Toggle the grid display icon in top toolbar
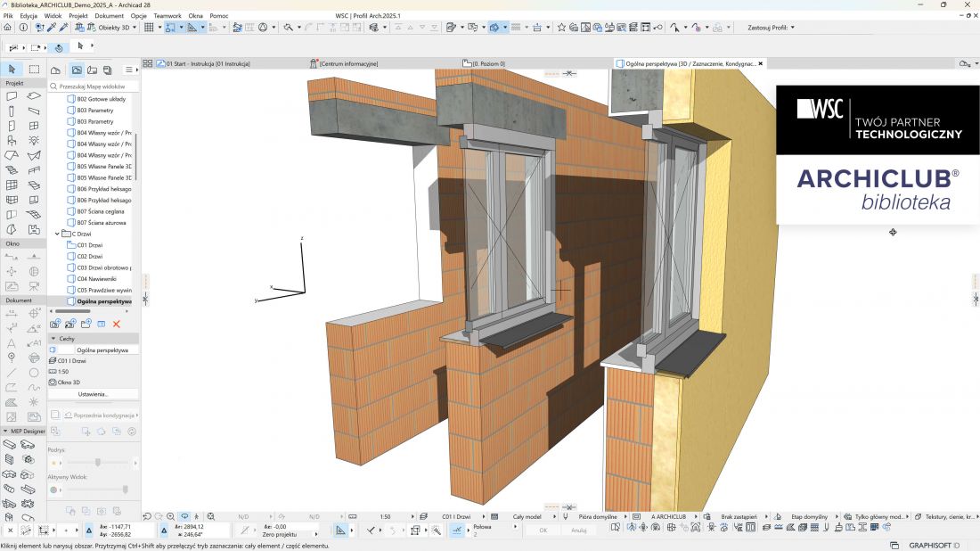 click(149, 28)
